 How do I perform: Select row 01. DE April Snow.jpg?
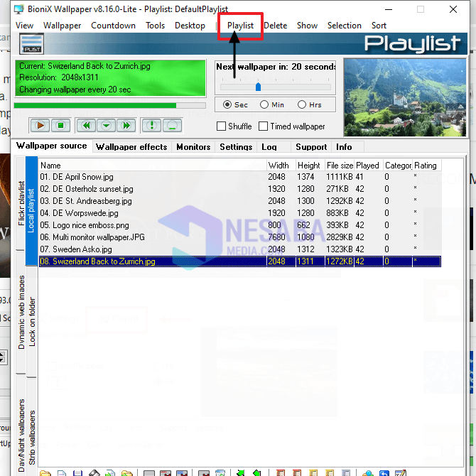tap(240, 177)
